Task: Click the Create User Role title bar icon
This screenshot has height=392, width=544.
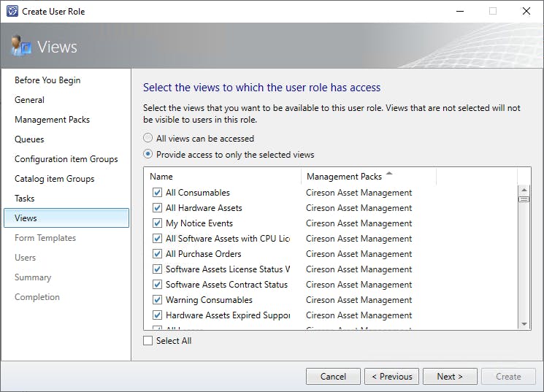Action: pos(12,11)
